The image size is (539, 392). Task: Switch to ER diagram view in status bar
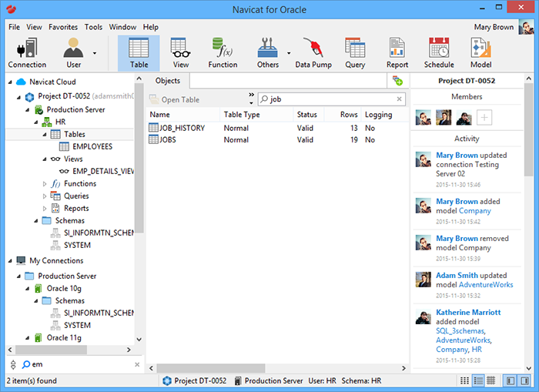tap(491, 380)
